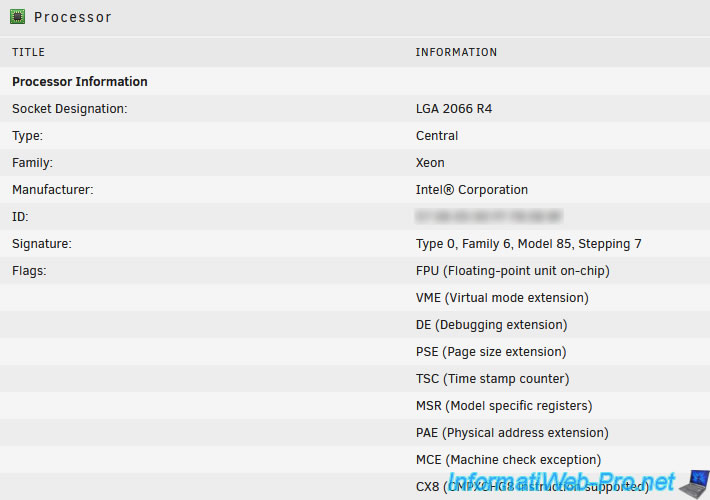Click the INFORMATION column header
710x500 pixels.
[x=456, y=52]
